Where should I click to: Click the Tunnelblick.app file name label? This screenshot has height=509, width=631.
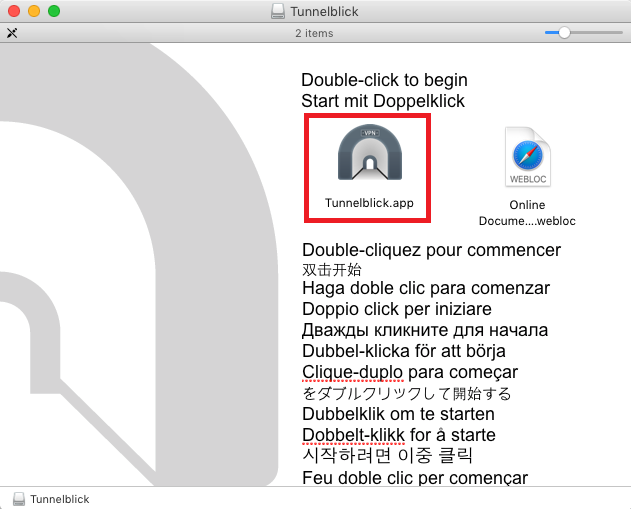369,203
